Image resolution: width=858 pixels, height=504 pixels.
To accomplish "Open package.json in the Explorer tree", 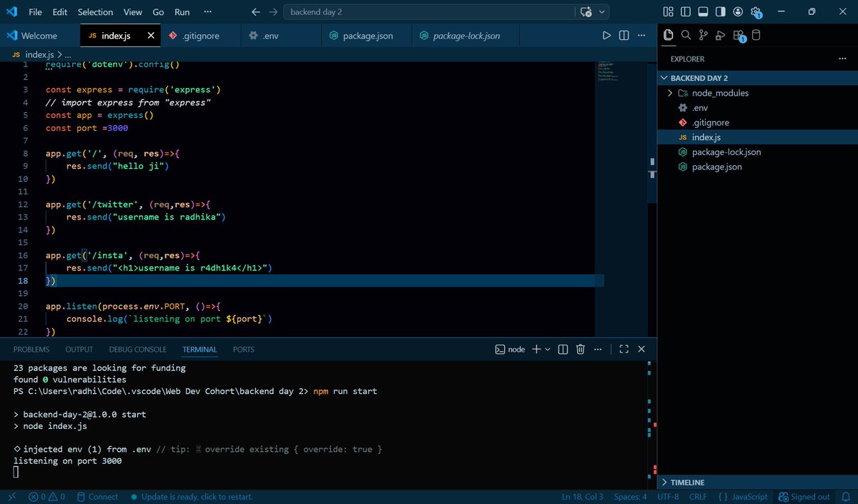I will click(717, 167).
